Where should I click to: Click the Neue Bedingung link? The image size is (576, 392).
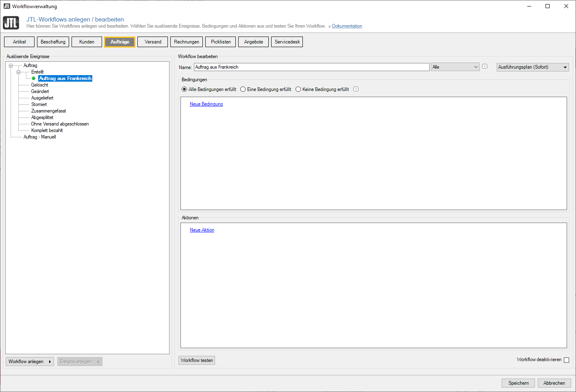point(206,104)
